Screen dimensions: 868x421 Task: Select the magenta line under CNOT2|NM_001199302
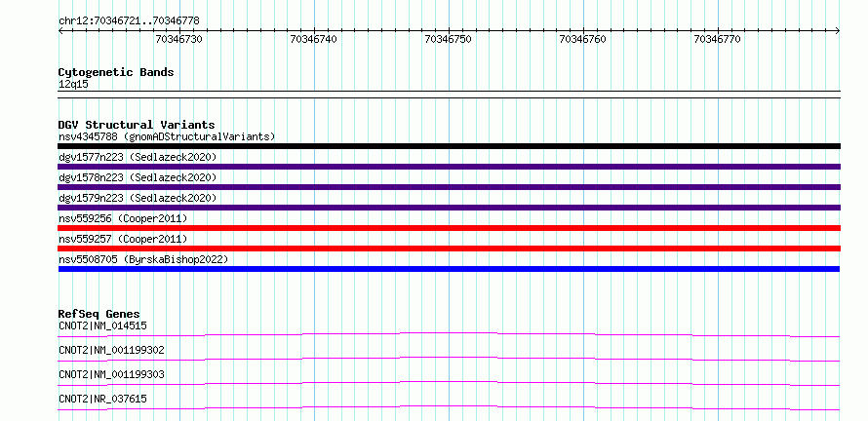click(449, 359)
